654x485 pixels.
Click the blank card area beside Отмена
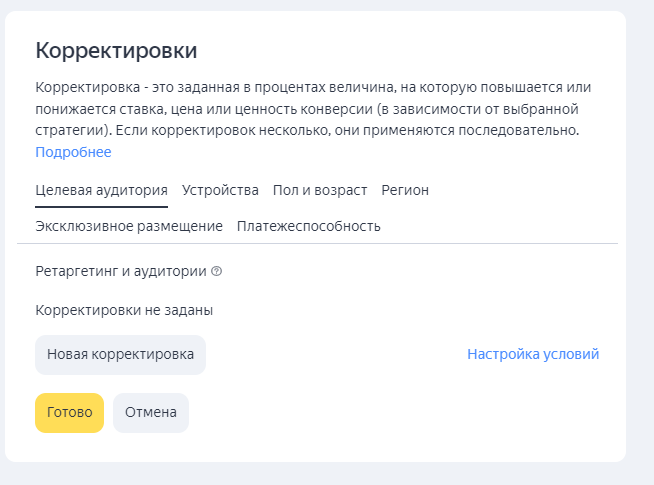click(x=396, y=412)
